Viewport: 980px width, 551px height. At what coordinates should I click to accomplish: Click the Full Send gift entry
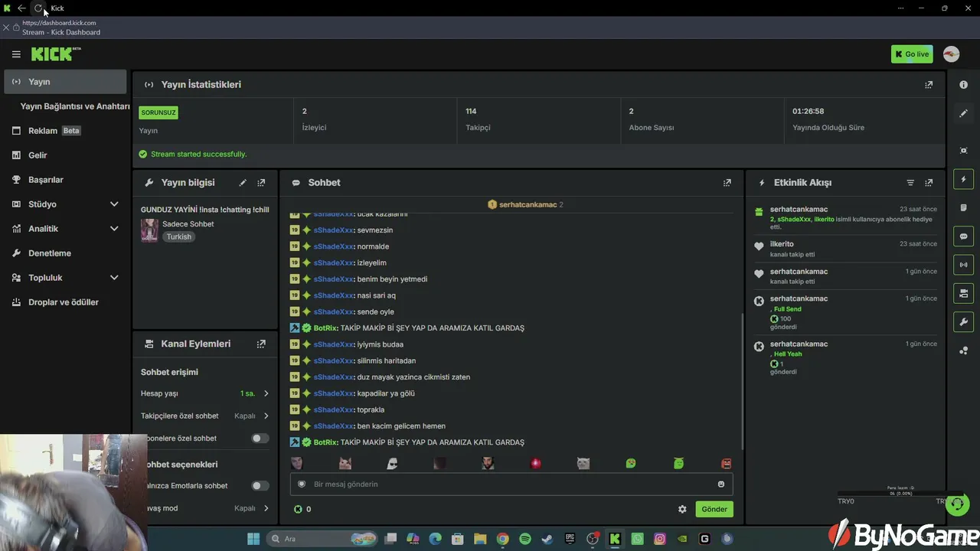pyautogui.click(x=788, y=309)
